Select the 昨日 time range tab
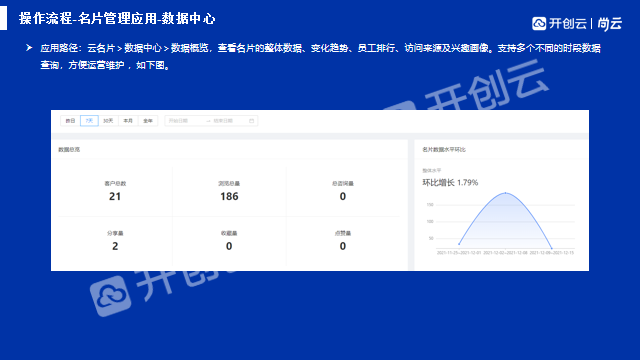 coord(70,121)
